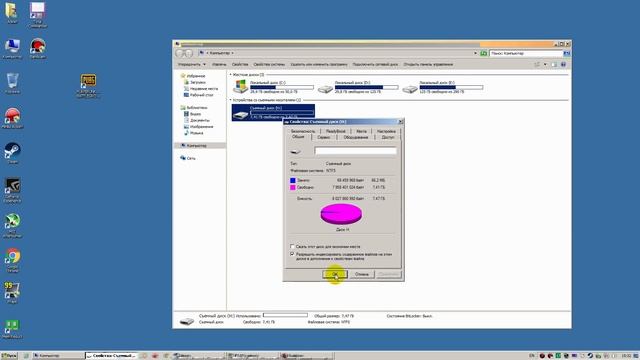640x360 pixels.
Task: Uncheck allow file indexing checkbox
Action: [292, 254]
